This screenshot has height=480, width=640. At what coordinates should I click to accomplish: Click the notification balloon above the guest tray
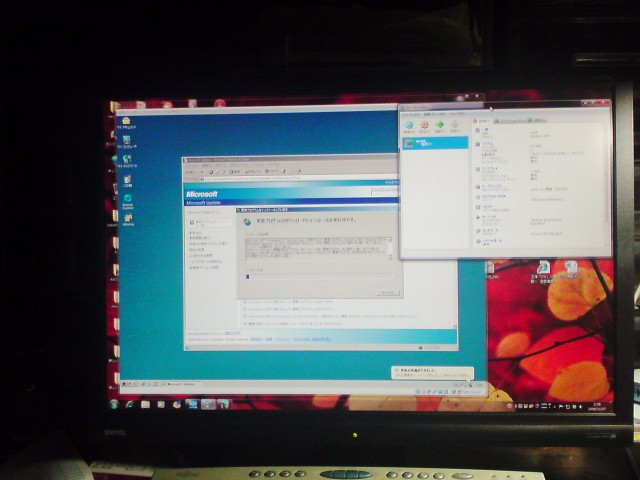(430, 372)
